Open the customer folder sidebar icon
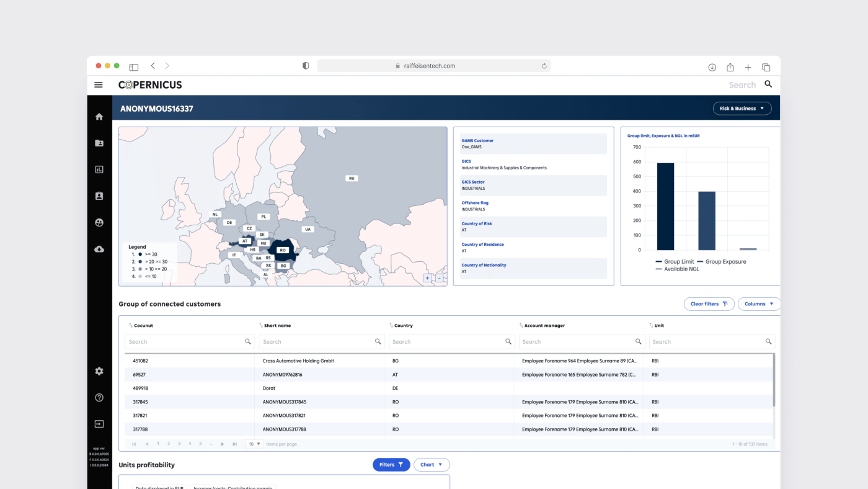The image size is (868, 489). (99, 143)
